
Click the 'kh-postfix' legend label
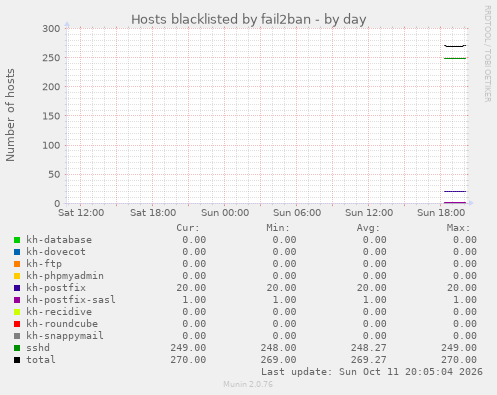coord(56,288)
